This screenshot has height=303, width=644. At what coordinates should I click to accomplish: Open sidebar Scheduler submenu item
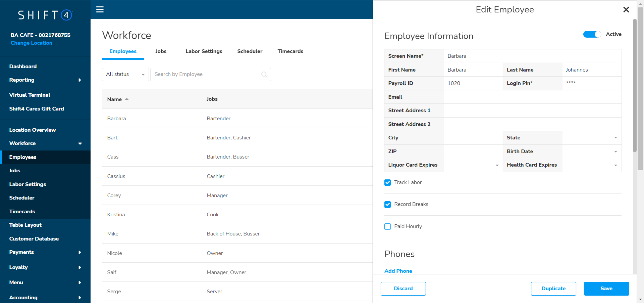click(x=22, y=198)
